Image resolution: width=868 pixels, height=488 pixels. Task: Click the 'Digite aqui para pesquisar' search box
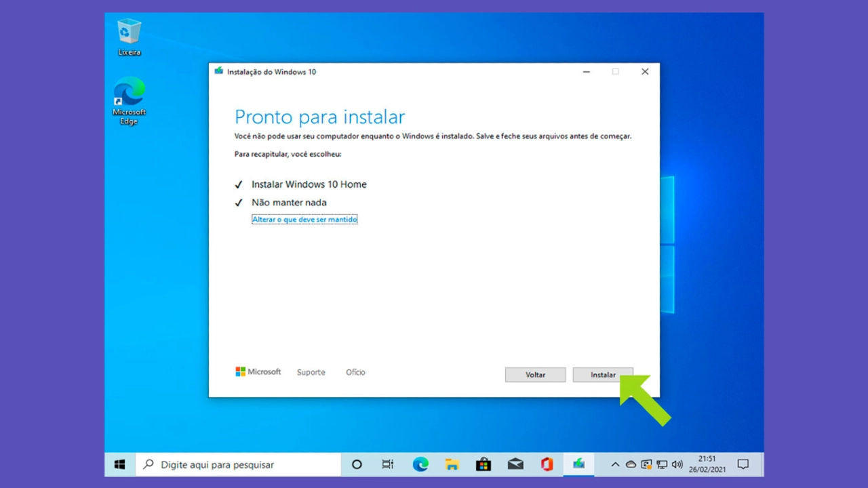[238, 464]
